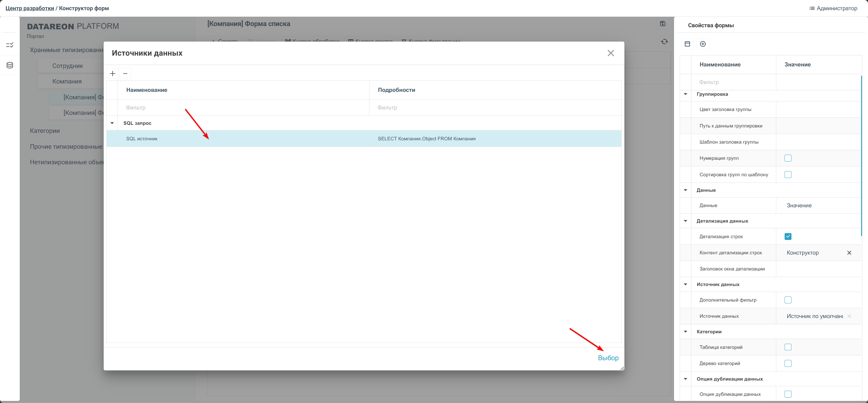
Task: Clear the Контент детализации строк value
Action: tap(849, 253)
